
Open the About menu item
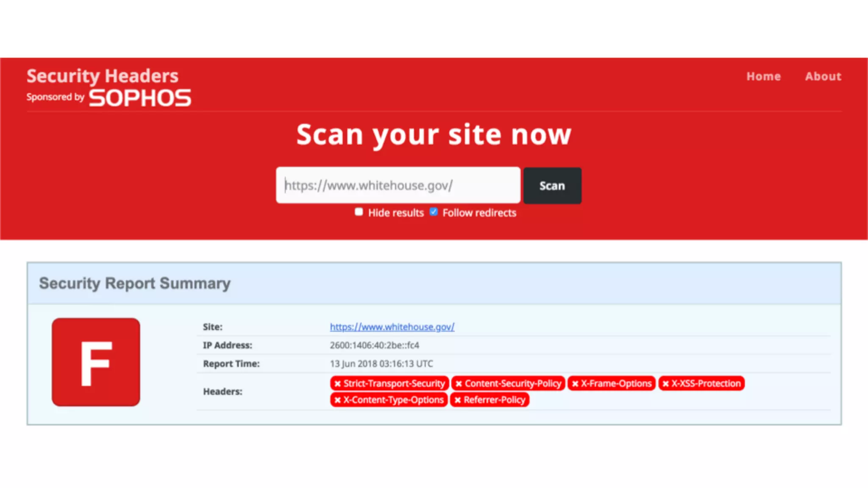(823, 76)
